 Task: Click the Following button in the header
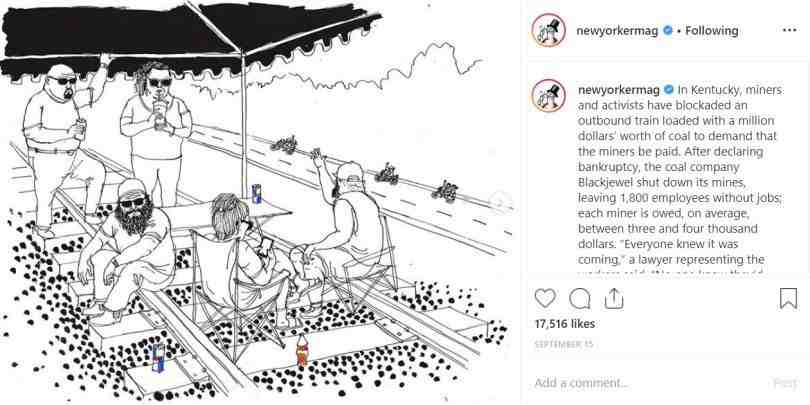711,30
